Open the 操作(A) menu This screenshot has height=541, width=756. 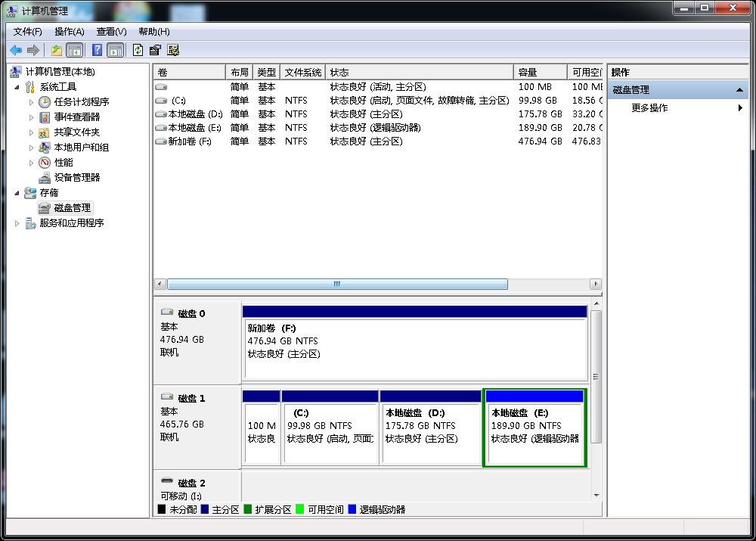69,32
